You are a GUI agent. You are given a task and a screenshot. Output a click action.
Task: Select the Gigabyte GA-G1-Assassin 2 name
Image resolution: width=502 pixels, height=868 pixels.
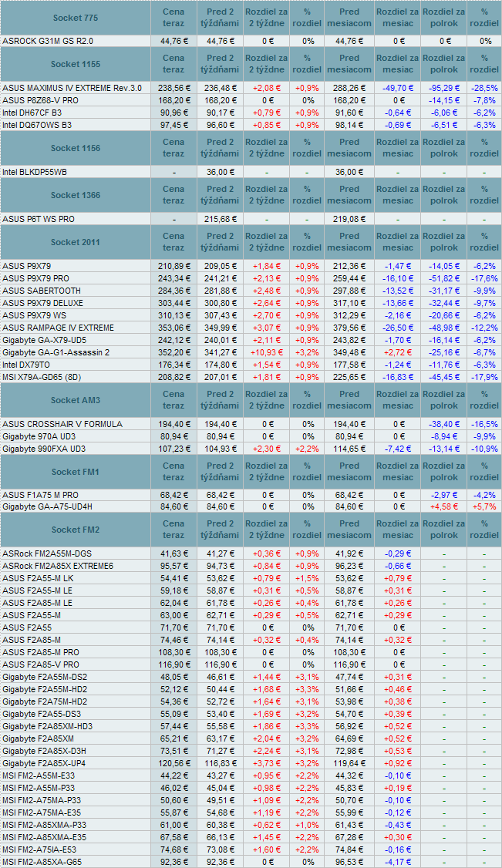56,352
